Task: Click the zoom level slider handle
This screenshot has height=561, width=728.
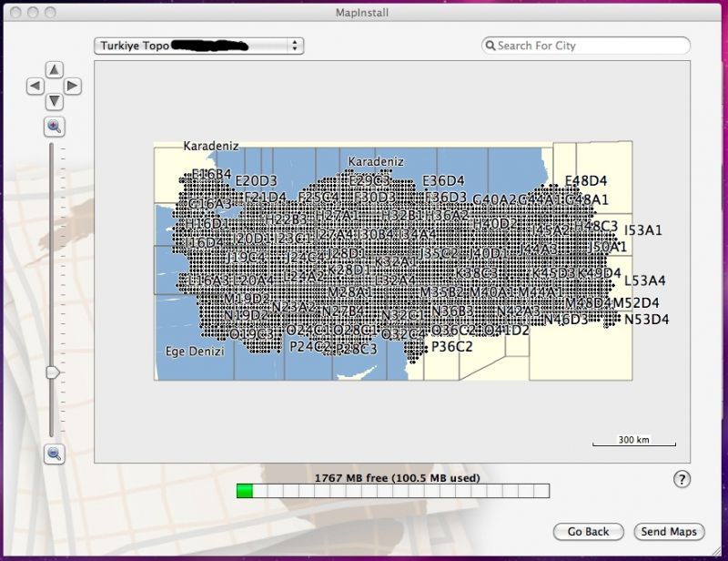Action: pyautogui.click(x=53, y=372)
